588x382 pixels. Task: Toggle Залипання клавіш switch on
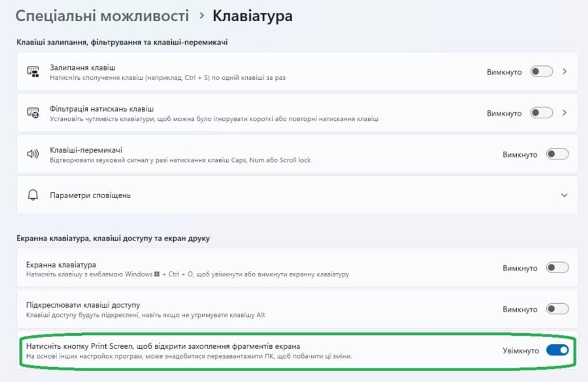(541, 72)
